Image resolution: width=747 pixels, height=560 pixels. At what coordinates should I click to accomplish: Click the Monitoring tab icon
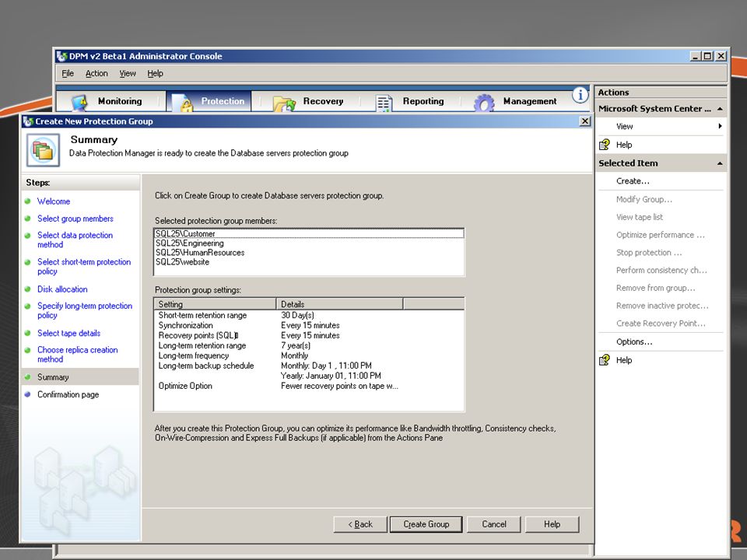[x=79, y=103]
